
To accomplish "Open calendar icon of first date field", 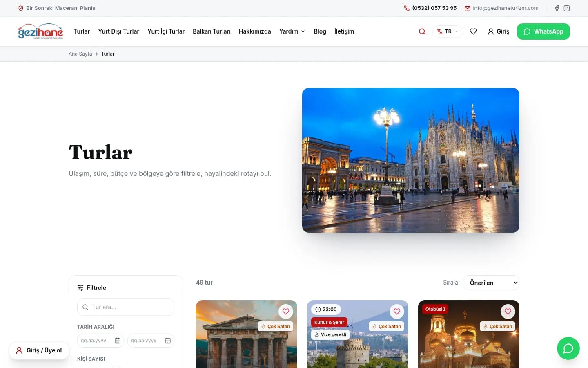I will (118, 341).
